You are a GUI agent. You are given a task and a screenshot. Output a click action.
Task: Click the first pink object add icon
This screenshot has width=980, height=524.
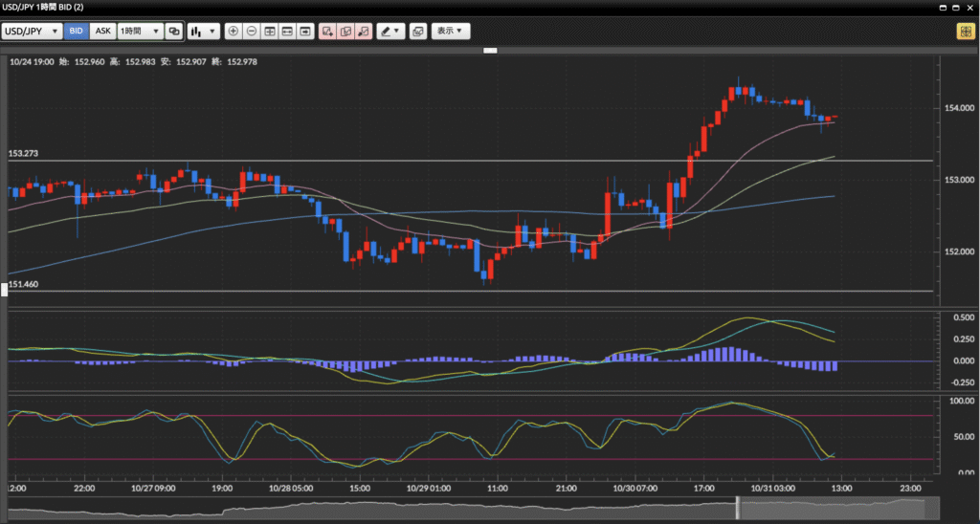point(327,32)
